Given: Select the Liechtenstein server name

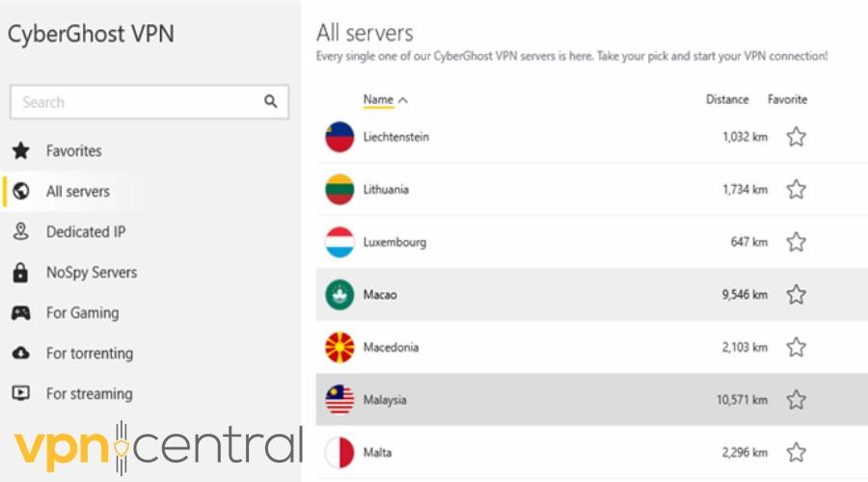Looking at the screenshot, I should click(395, 137).
